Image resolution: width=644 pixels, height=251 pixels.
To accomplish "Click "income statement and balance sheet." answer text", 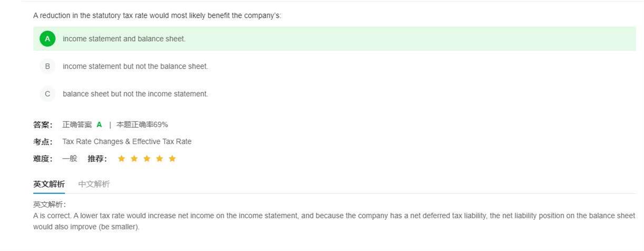I will (124, 39).
